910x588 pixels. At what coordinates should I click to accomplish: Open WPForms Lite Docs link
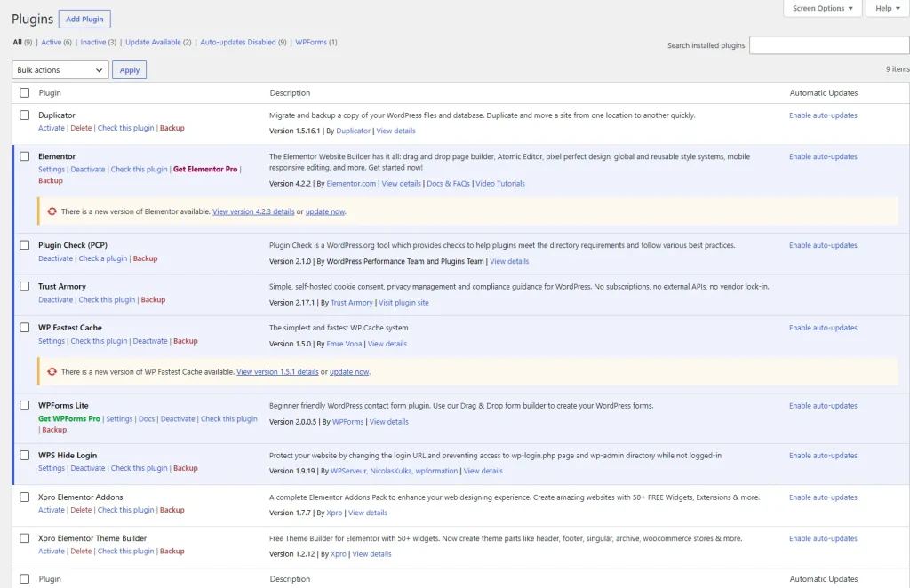(x=147, y=418)
